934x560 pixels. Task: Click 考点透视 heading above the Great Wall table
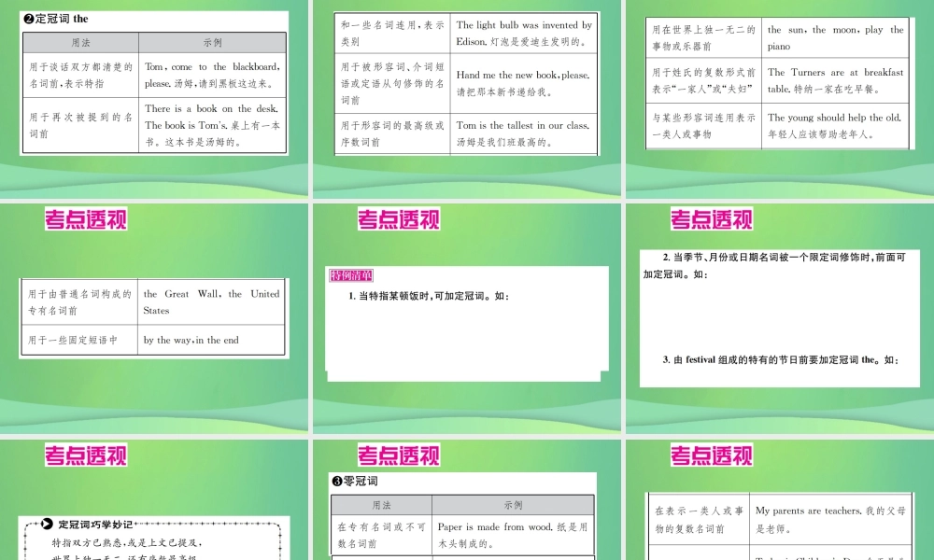coord(86,219)
